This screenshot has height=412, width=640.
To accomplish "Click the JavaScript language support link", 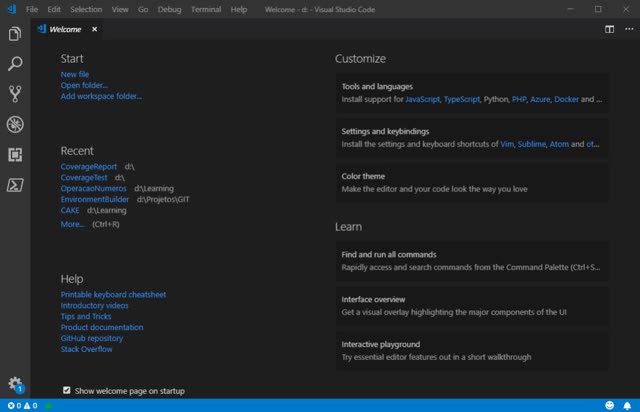I will tap(422, 99).
